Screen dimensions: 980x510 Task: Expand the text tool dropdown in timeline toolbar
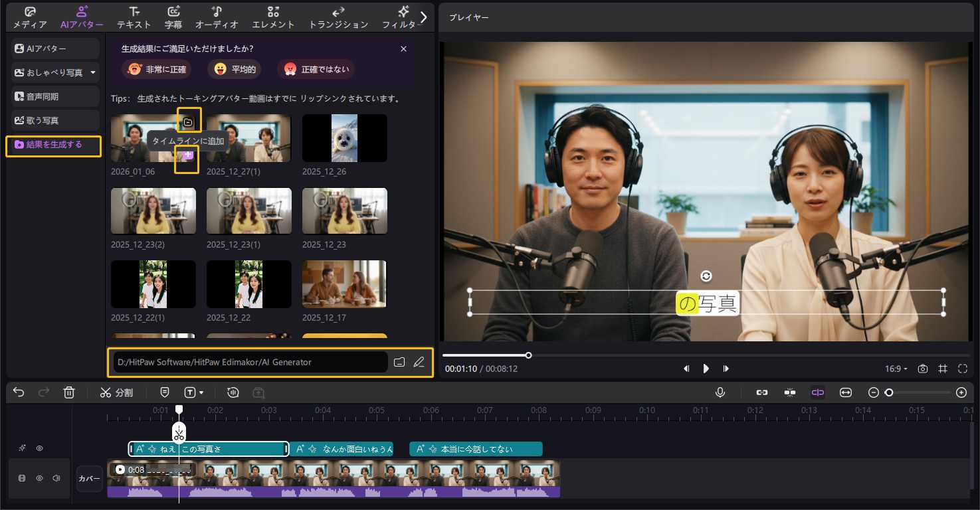(201, 392)
